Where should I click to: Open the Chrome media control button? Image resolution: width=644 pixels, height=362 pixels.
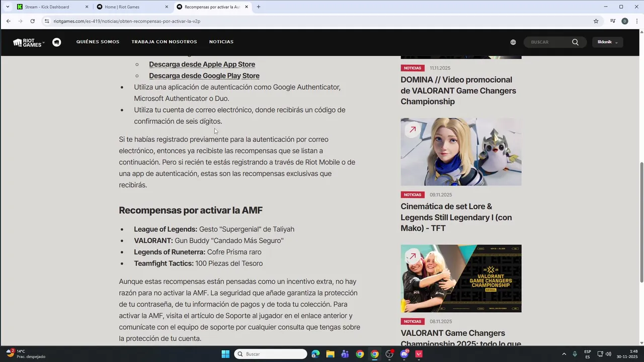click(613, 21)
